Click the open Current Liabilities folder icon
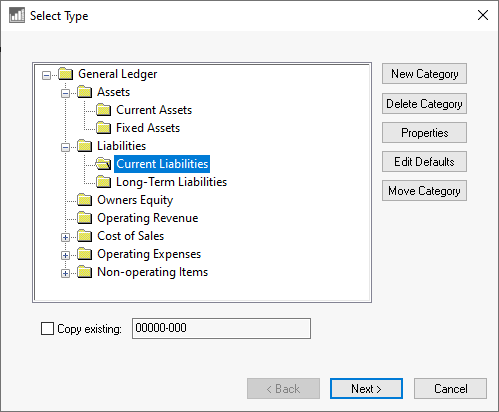Screen dimensions: 499x412 point(103,164)
